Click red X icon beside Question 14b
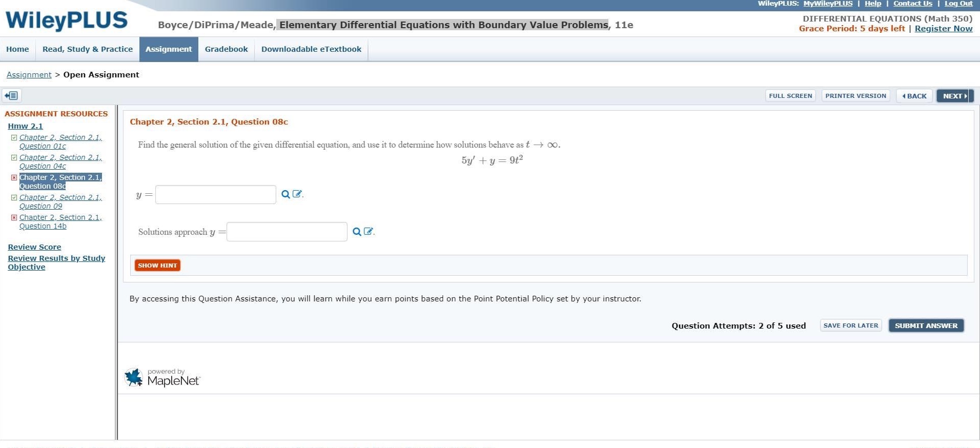This screenshot has height=448, width=980. [x=14, y=217]
